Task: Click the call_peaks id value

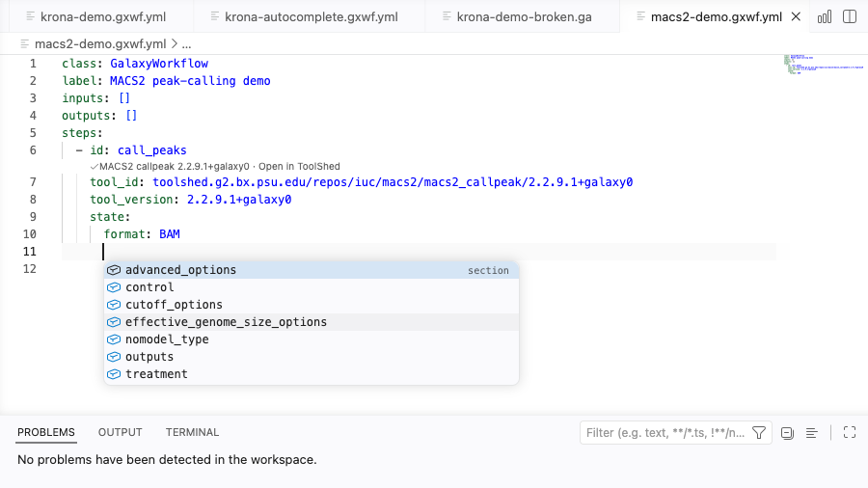Action: point(151,150)
